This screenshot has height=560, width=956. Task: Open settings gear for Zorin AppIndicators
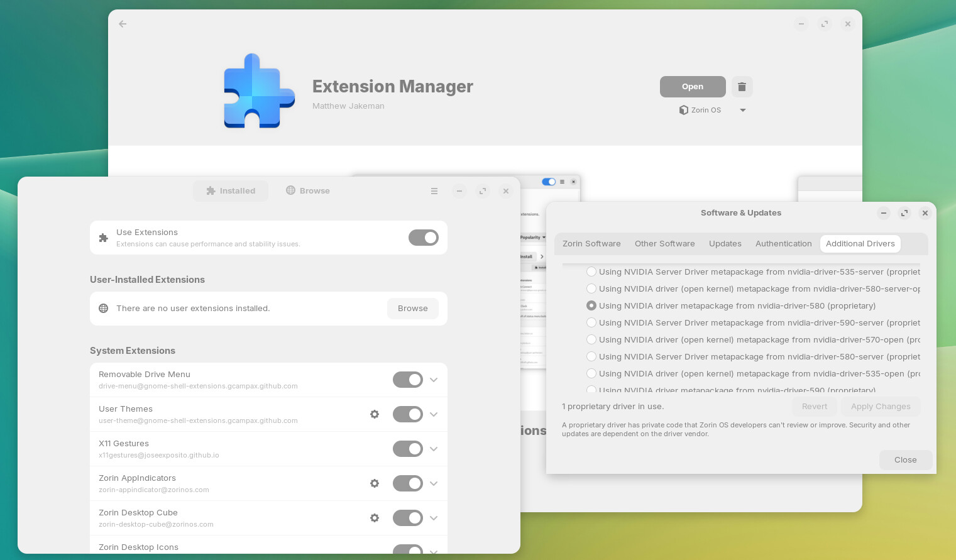[x=375, y=483]
